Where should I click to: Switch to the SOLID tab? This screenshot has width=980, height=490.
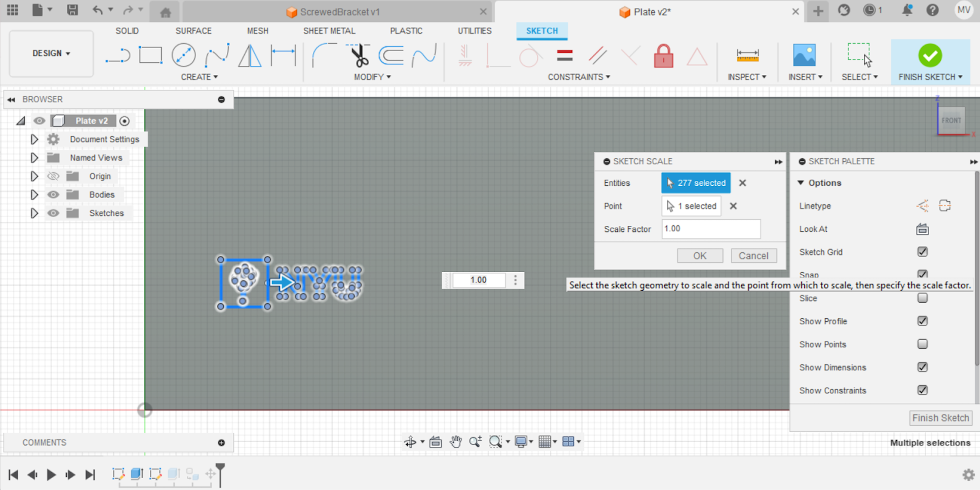127,31
